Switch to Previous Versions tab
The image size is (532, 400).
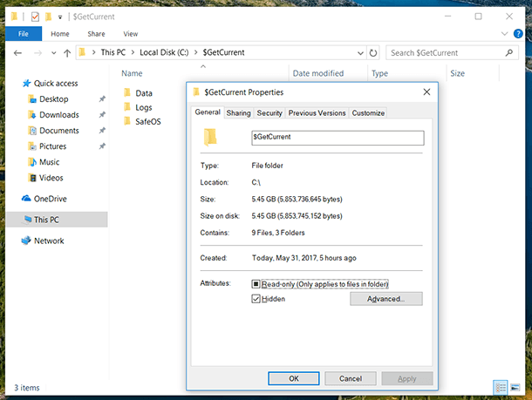click(317, 113)
